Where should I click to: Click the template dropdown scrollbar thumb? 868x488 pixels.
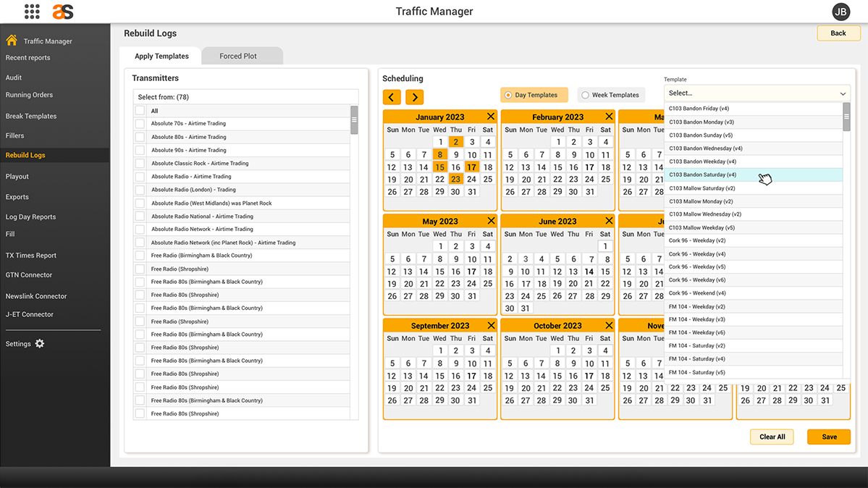[x=846, y=117]
